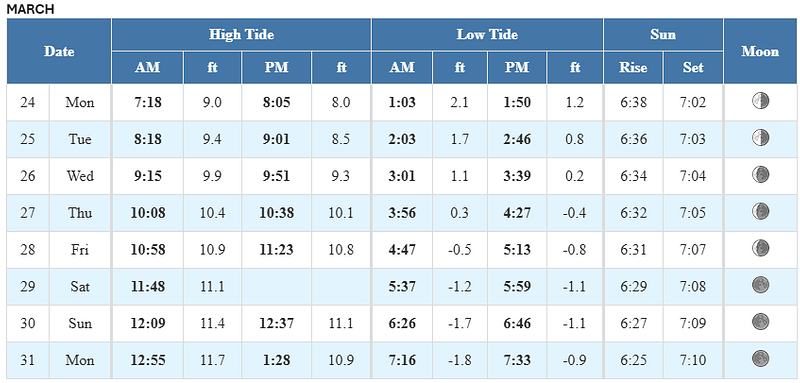800x383 pixels.
Task: Click the moon icon for Thursday 27
Action: click(760, 211)
